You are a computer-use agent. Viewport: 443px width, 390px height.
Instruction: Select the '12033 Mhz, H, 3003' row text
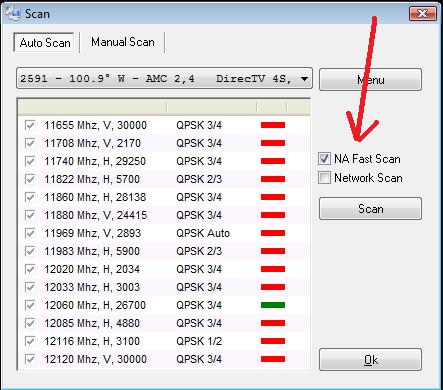[x=92, y=287]
